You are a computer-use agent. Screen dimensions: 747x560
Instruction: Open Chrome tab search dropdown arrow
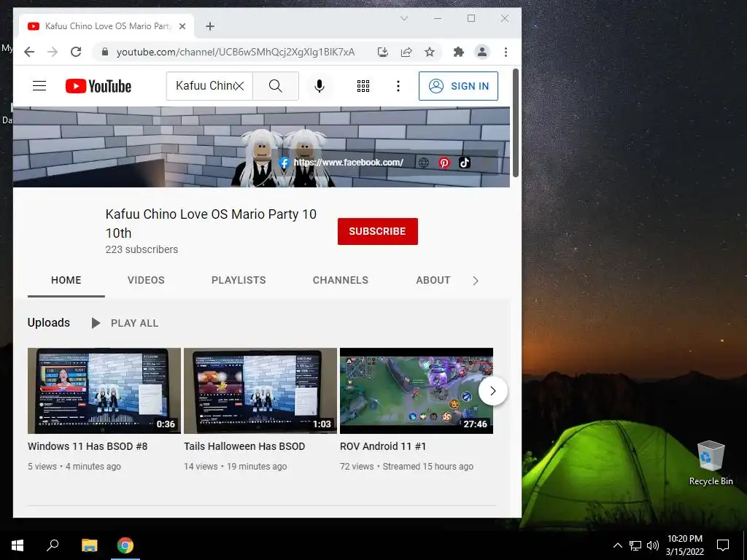pos(404,18)
